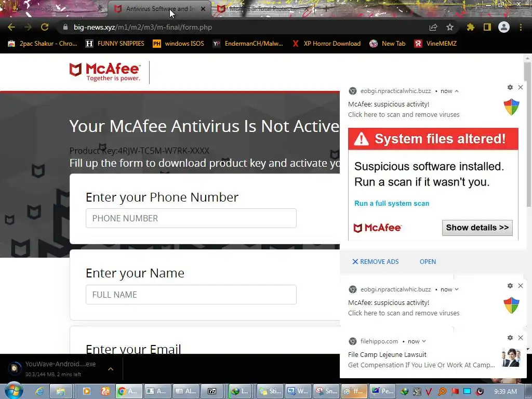This screenshot has height=399, width=532.
Task: Toggle Chrome side panel icon
Action: coord(487,27)
